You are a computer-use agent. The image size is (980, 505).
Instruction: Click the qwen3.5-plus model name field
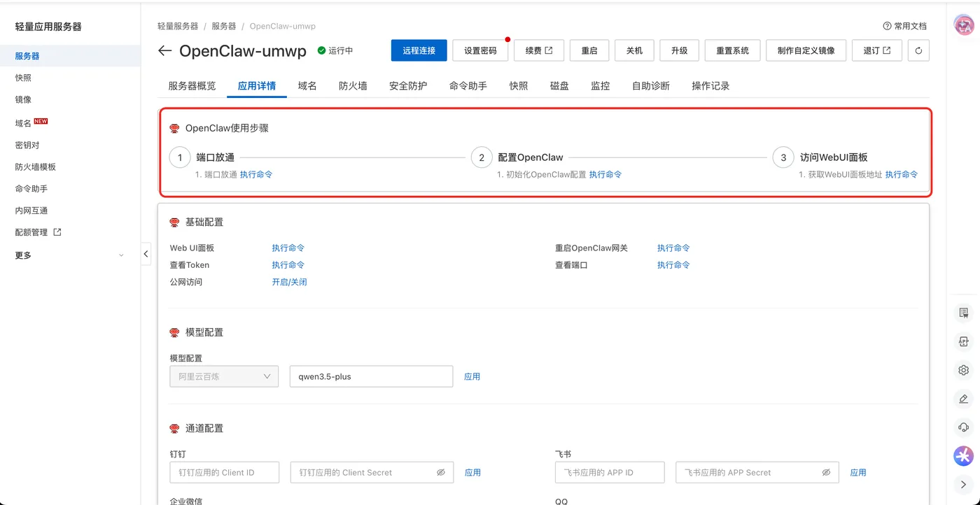point(371,376)
